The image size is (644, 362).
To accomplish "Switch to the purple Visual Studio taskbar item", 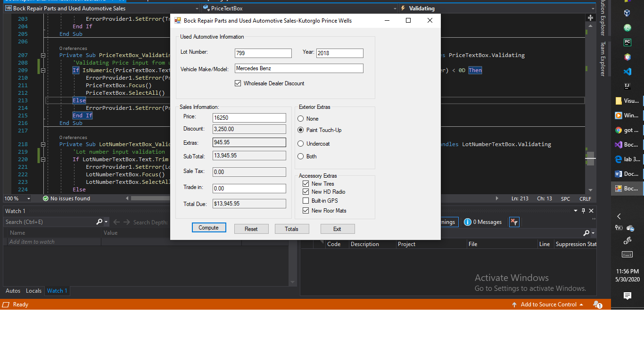I will (x=627, y=145).
